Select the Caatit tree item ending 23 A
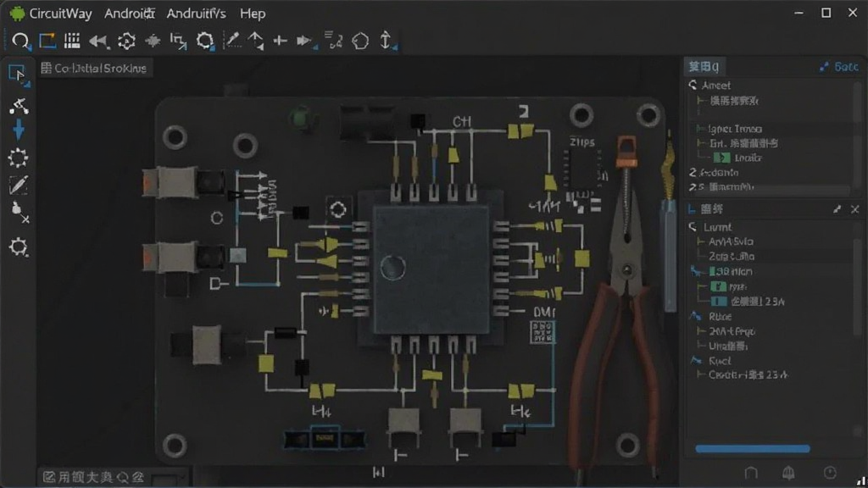This screenshot has height=488, width=868. pos(748,375)
